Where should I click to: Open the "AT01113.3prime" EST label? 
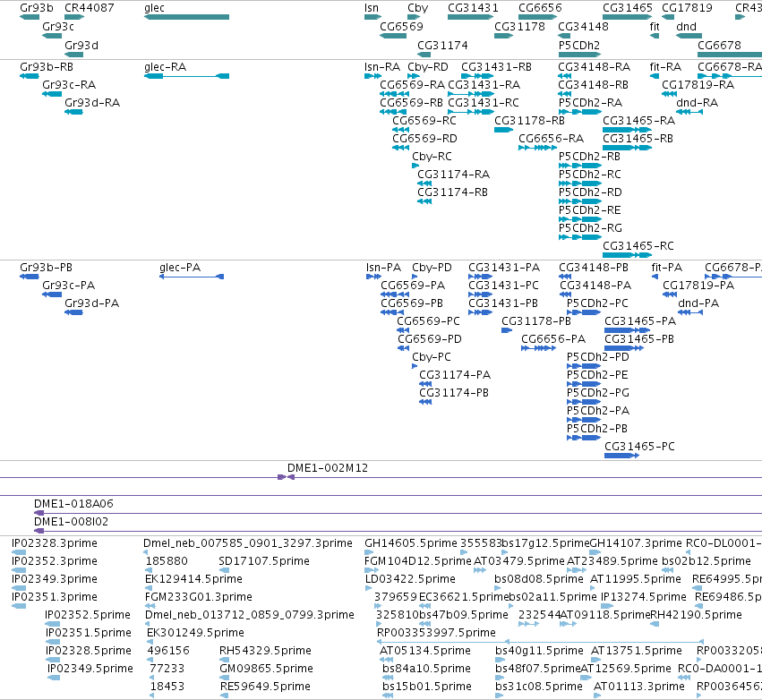[x=639, y=686]
